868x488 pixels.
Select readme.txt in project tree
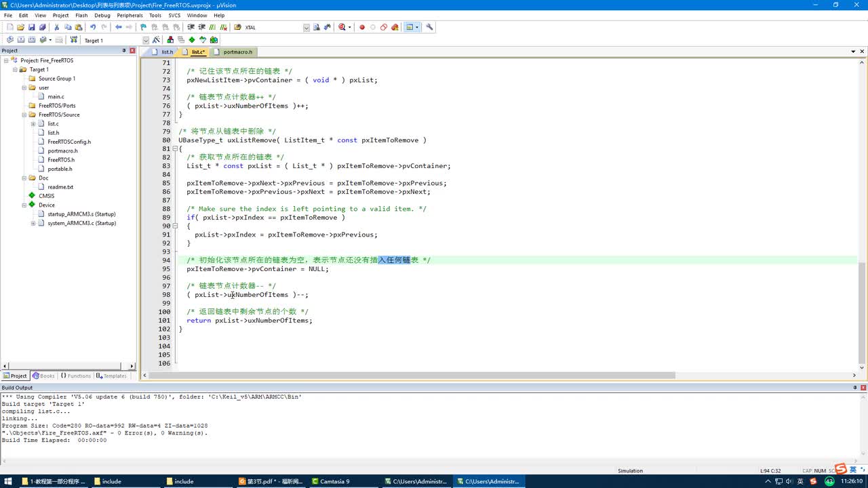click(x=60, y=186)
